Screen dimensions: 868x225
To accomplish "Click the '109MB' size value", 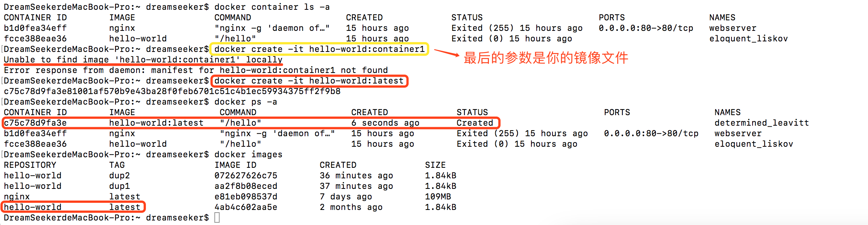I will coord(438,196).
